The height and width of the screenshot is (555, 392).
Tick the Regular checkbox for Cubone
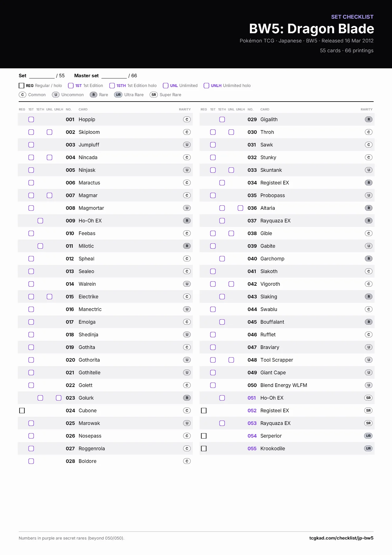point(22,410)
